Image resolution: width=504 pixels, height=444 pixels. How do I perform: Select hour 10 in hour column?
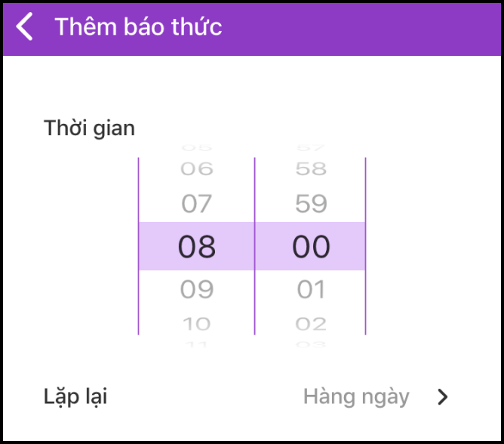(197, 325)
